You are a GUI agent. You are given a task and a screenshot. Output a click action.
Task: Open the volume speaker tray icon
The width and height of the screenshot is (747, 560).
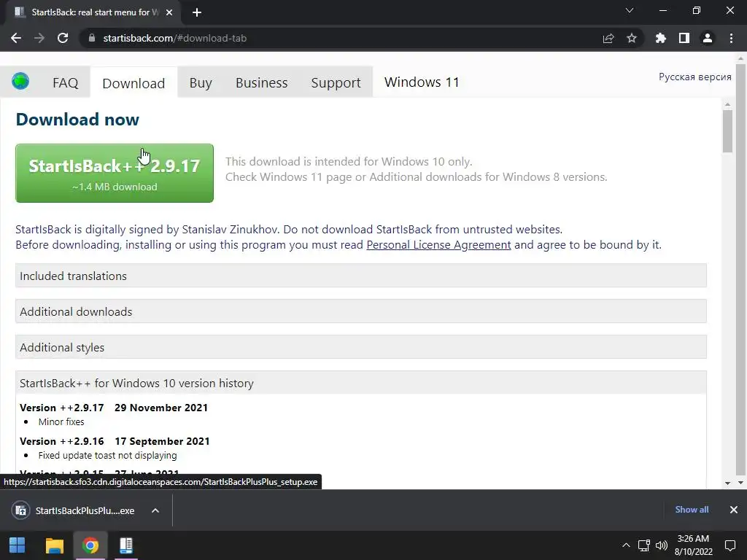pos(661,545)
